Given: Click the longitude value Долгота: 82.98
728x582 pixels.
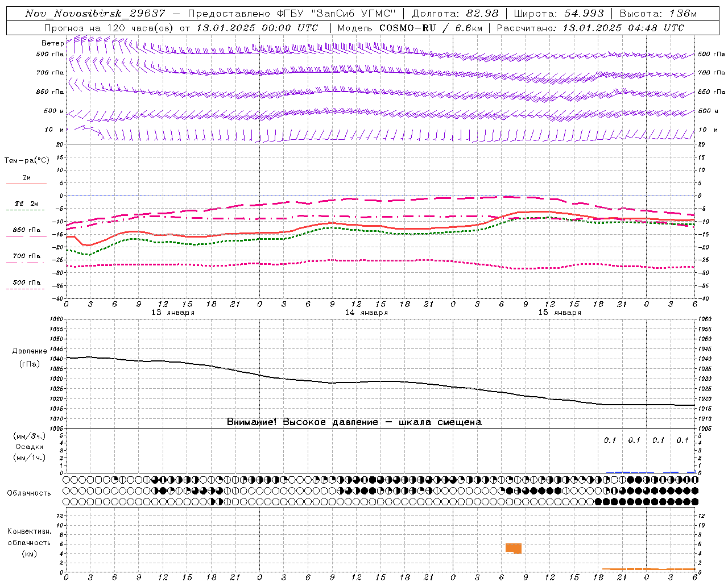Looking at the screenshot, I should pyautogui.click(x=455, y=14).
